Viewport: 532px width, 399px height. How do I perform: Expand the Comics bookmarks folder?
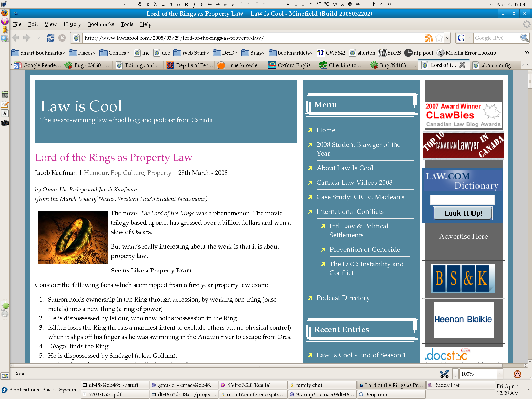pos(114,53)
